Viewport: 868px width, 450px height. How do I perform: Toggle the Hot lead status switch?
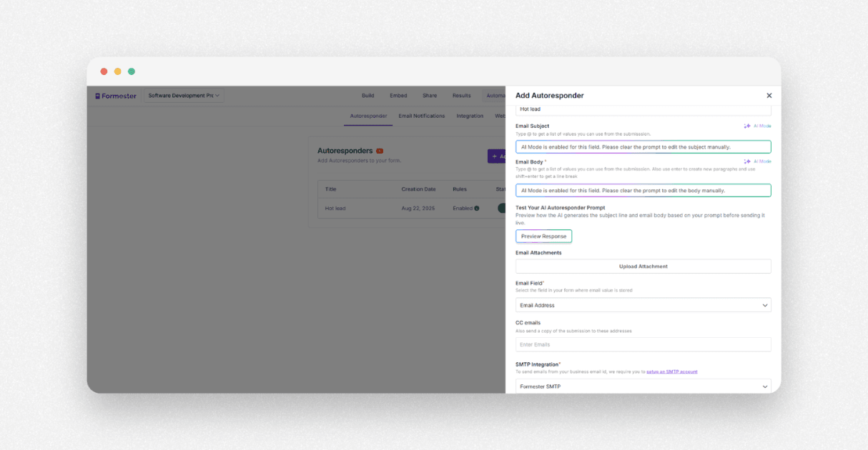(x=501, y=209)
